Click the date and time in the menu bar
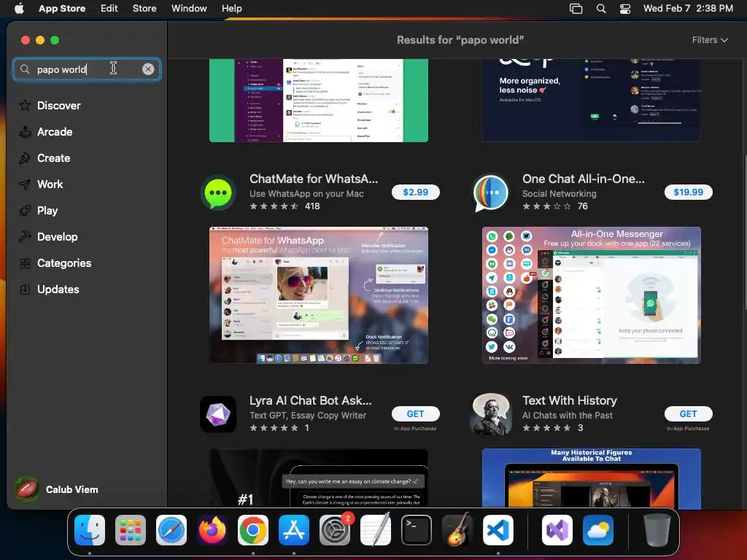The image size is (747, 560). tap(688, 8)
